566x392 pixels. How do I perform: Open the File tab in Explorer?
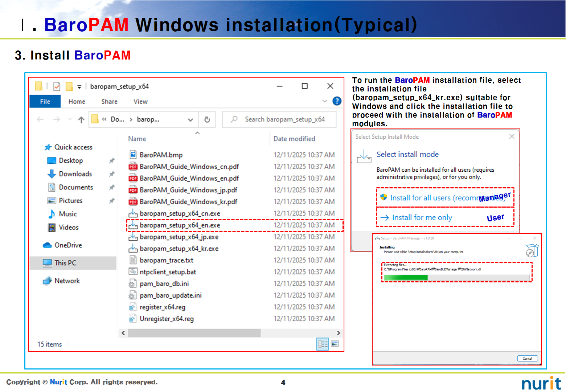click(45, 102)
